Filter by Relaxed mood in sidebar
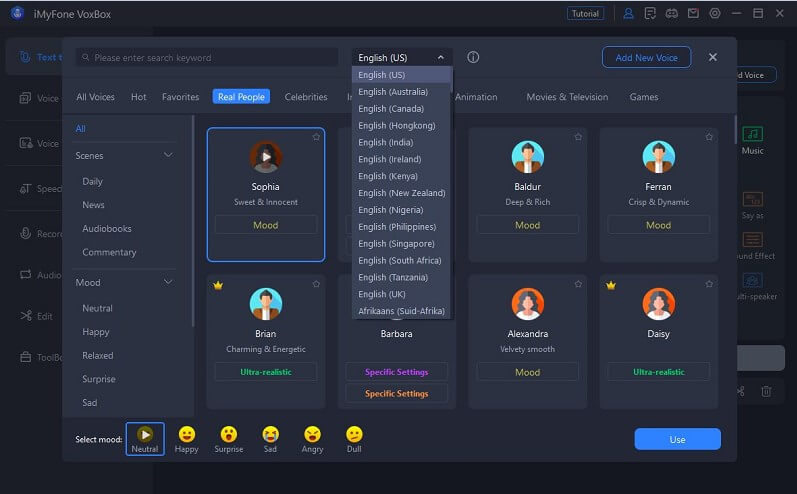The image size is (797, 494). (x=98, y=355)
